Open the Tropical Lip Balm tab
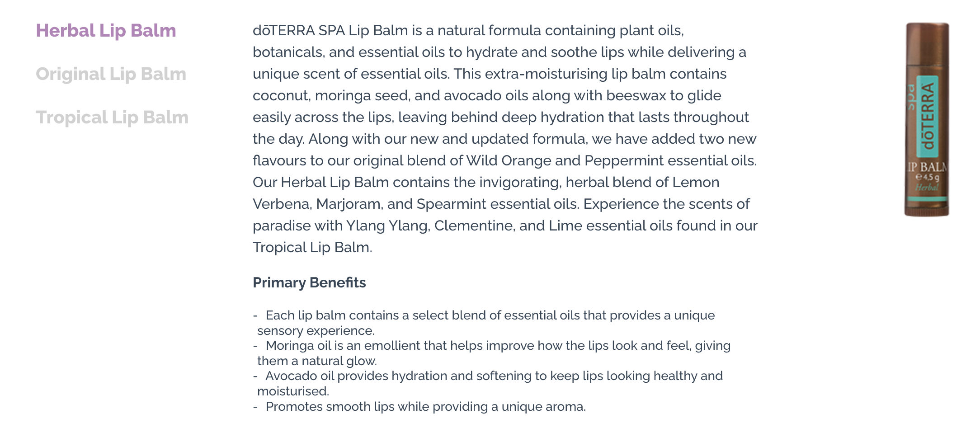This screenshot has width=980, height=423. click(x=112, y=117)
